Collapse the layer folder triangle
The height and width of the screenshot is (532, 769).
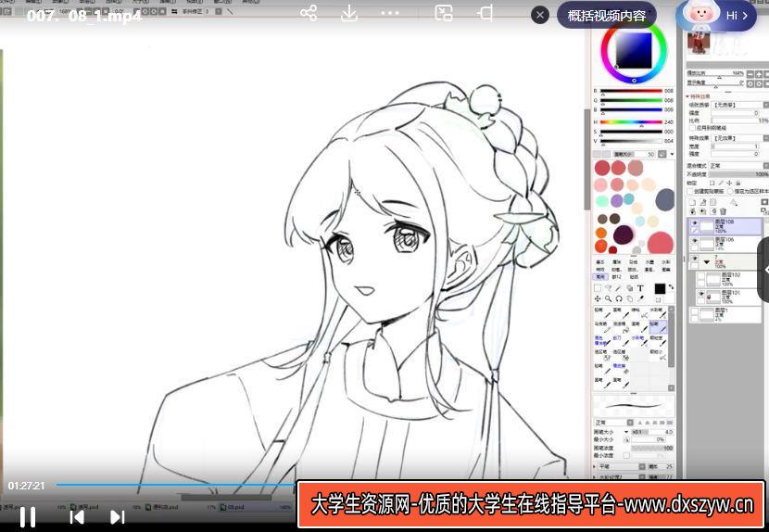(707, 262)
